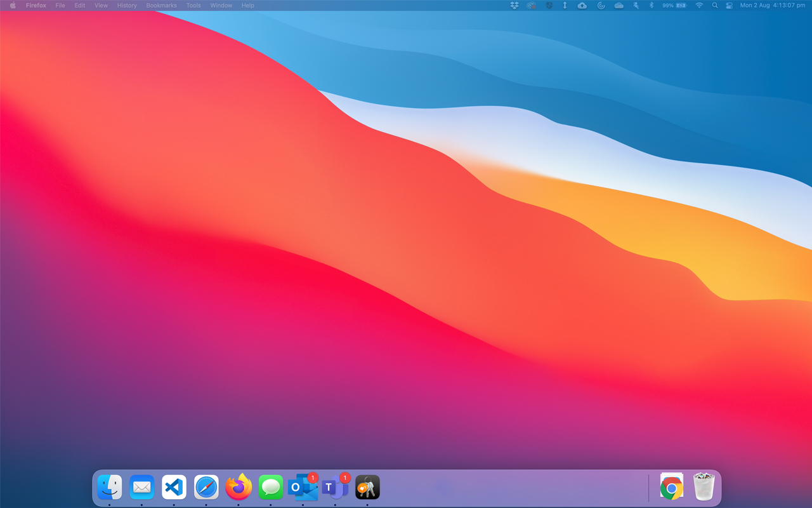
Task: Click the vertical double-arrow menu bar icon
Action: (x=565, y=5)
